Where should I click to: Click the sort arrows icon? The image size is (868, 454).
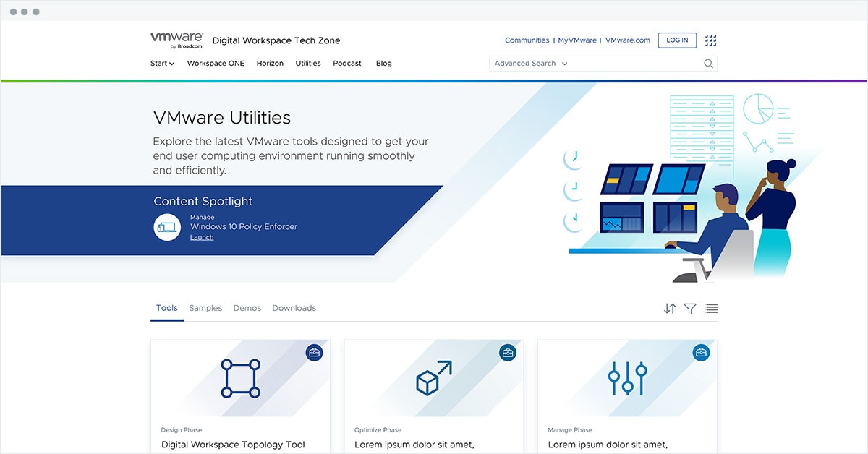(x=669, y=309)
